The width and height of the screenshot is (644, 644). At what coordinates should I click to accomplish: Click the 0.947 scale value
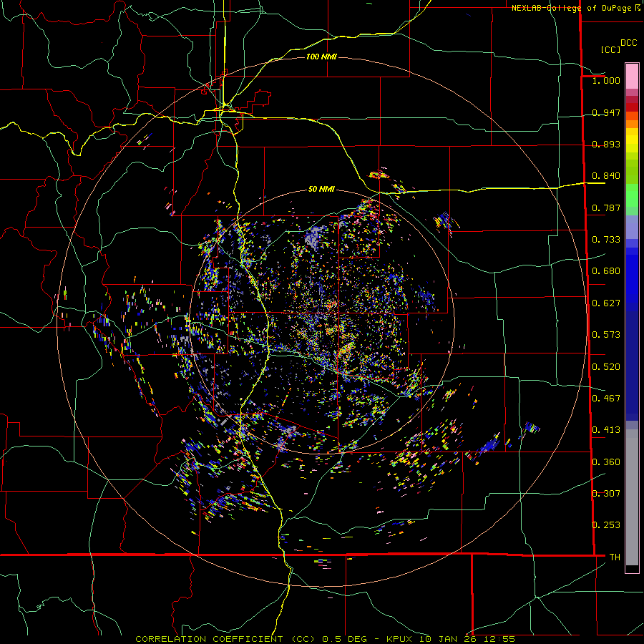[x=606, y=112]
